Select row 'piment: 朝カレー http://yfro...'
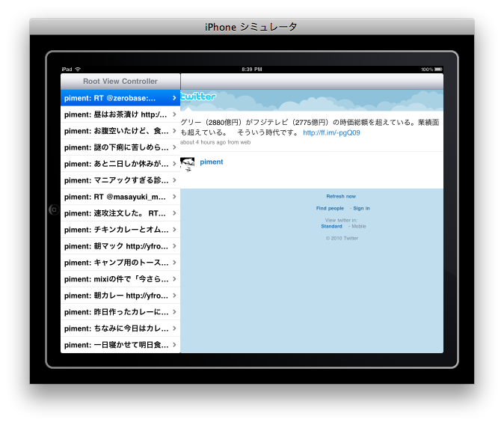 tap(120, 296)
